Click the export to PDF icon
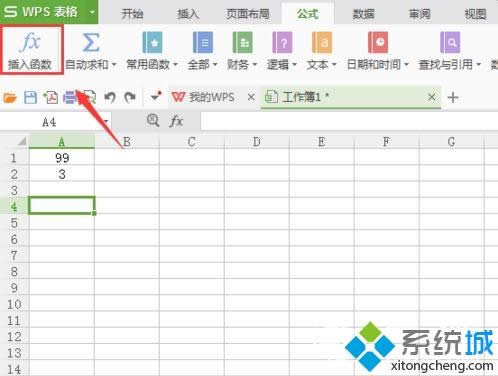 pyautogui.click(x=51, y=98)
